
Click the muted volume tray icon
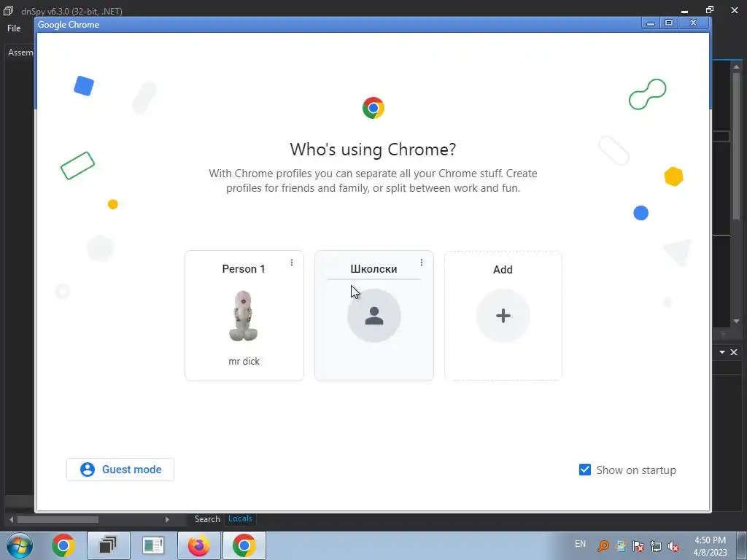(673, 546)
